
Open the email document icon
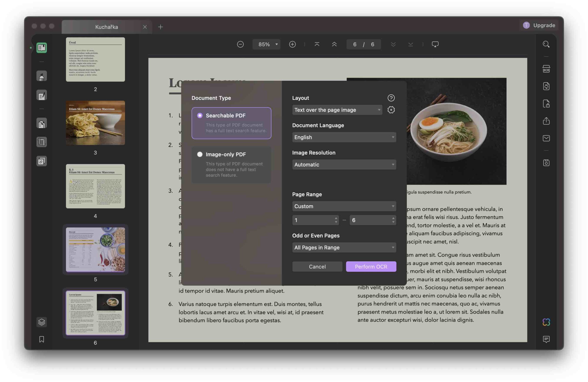pyautogui.click(x=546, y=138)
